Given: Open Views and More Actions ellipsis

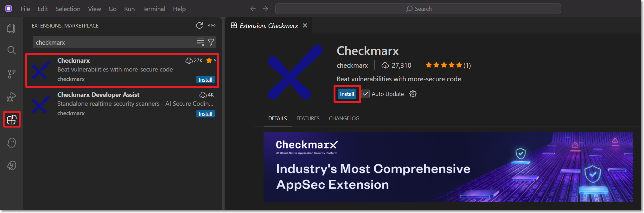Looking at the screenshot, I should [x=212, y=26].
